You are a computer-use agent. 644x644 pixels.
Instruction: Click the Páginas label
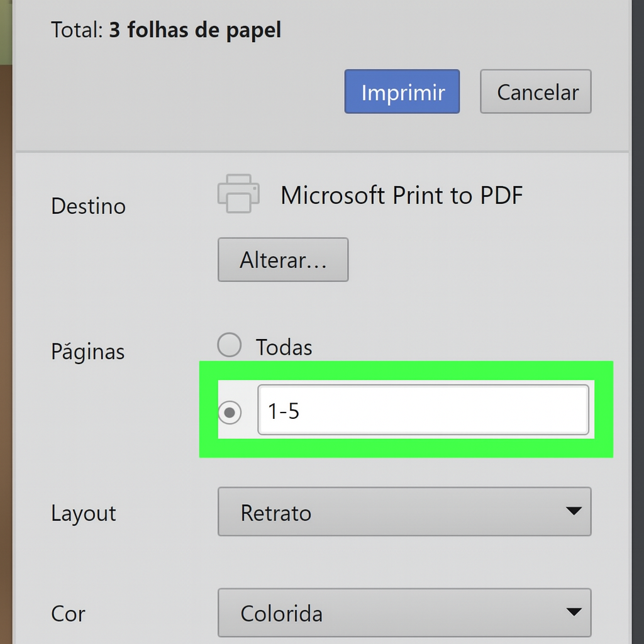[x=88, y=352]
